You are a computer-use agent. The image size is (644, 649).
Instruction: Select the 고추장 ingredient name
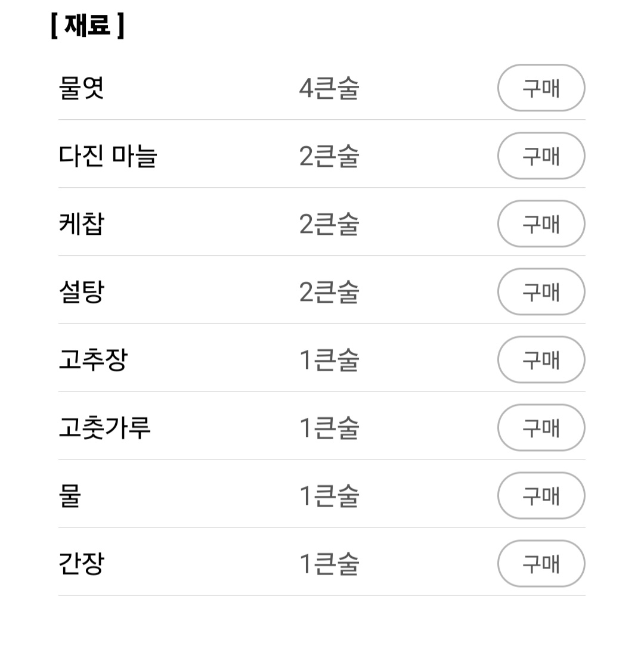[93, 359]
